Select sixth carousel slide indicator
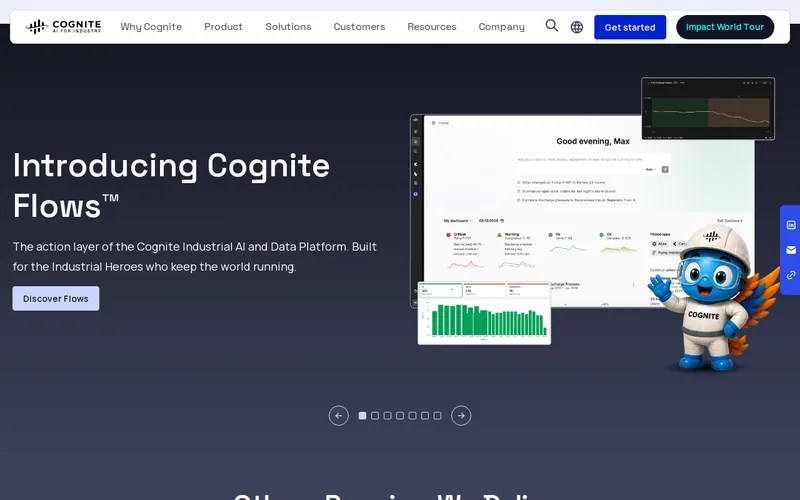The image size is (800, 500). 425,416
